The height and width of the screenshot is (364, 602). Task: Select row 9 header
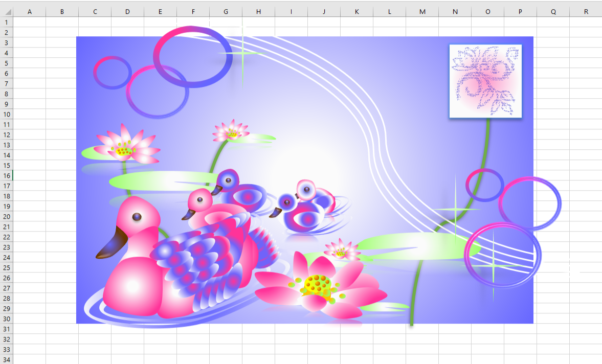tap(7, 104)
